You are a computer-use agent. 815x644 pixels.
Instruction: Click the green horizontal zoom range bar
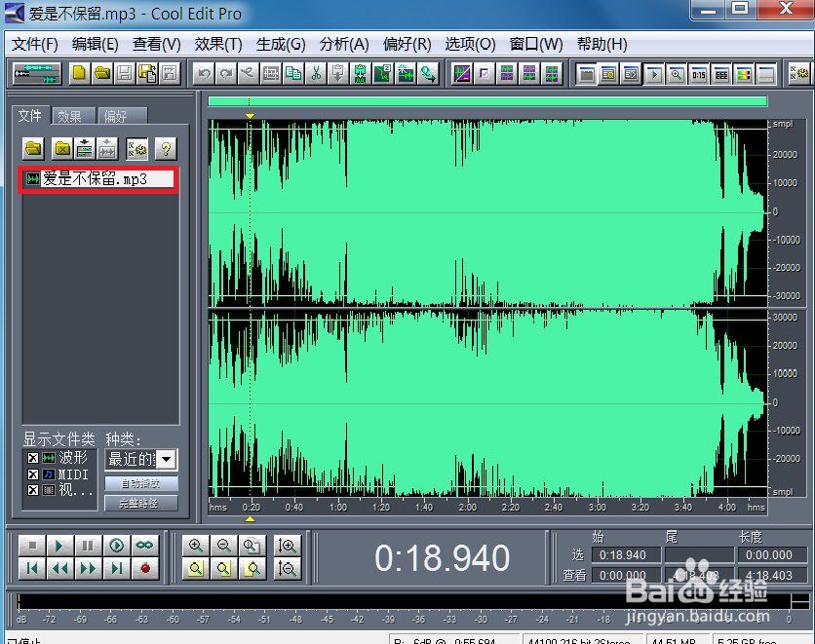pos(487,101)
